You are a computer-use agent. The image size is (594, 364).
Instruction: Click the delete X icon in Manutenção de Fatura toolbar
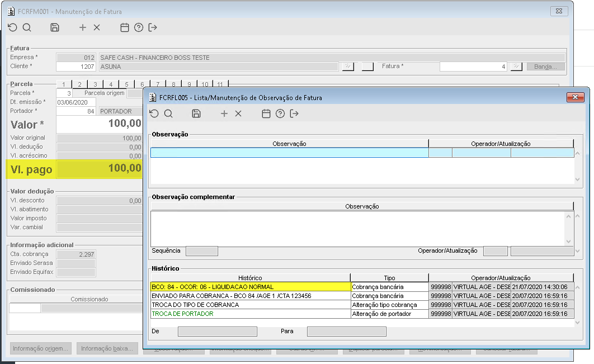click(x=97, y=27)
